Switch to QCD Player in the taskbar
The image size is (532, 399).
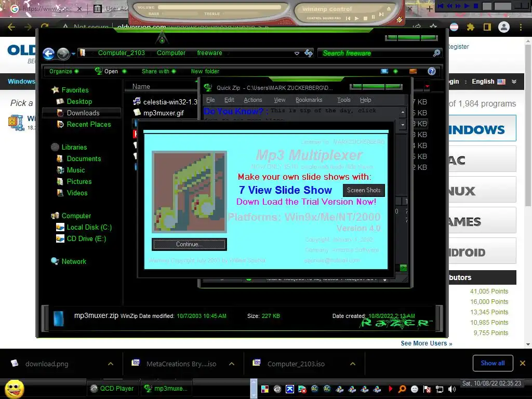[112, 389]
